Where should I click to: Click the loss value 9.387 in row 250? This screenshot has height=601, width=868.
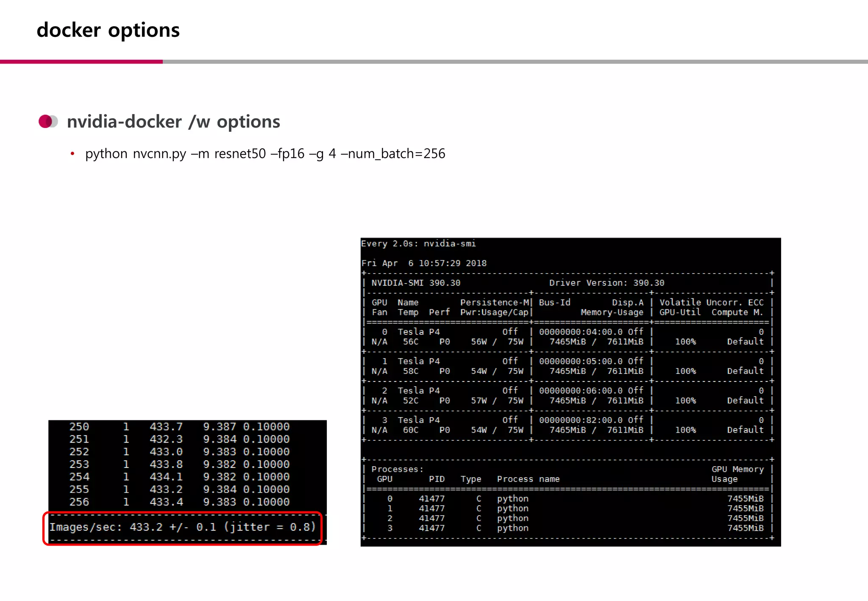(220, 426)
